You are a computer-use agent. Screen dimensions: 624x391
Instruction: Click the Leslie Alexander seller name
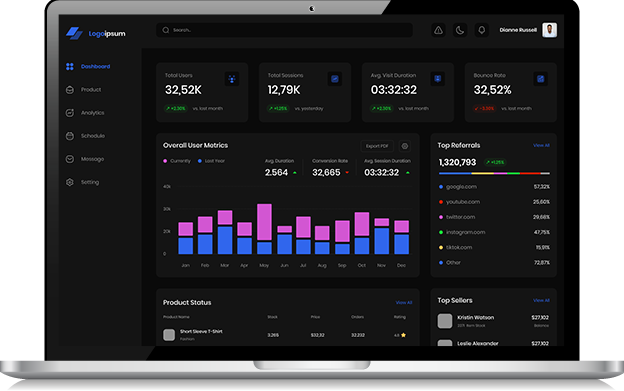tap(478, 344)
